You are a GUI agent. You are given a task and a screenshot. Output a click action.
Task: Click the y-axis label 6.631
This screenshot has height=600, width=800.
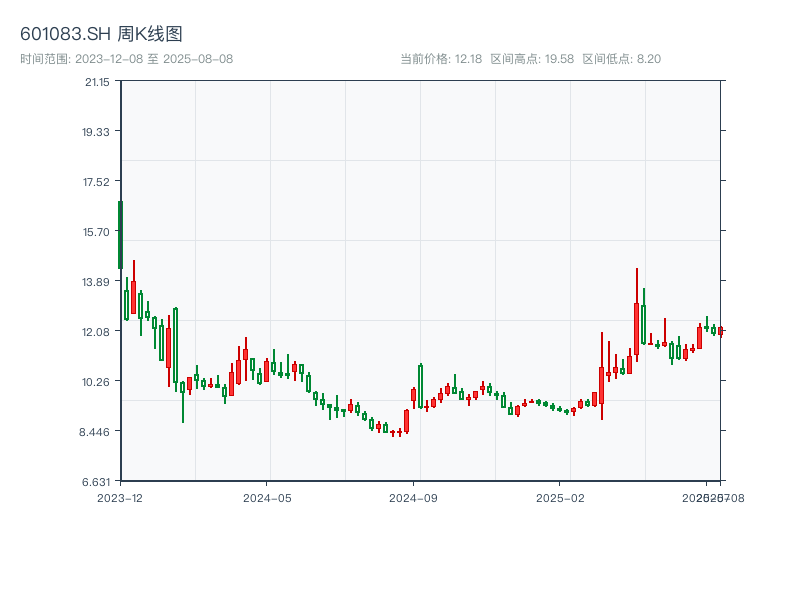(96, 482)
